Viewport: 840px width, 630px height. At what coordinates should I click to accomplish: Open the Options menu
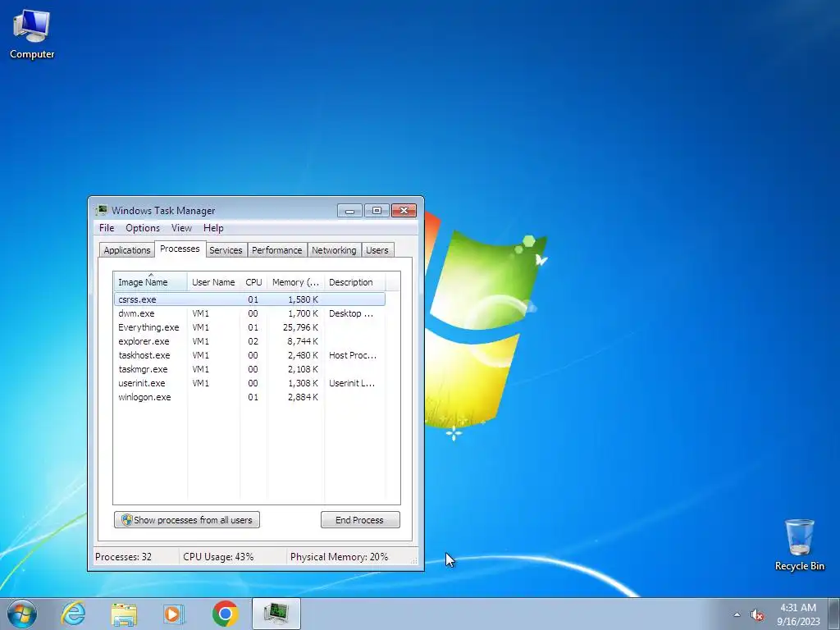(143, 228)
